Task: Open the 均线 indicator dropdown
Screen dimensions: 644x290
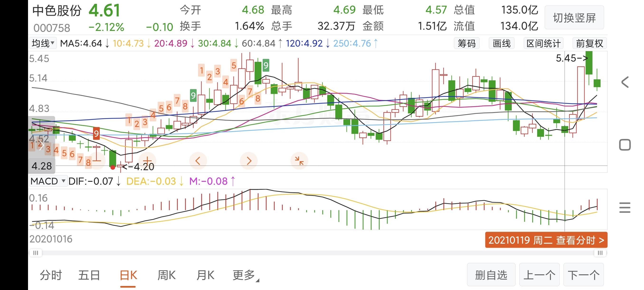Action: [x=43, y=43]
